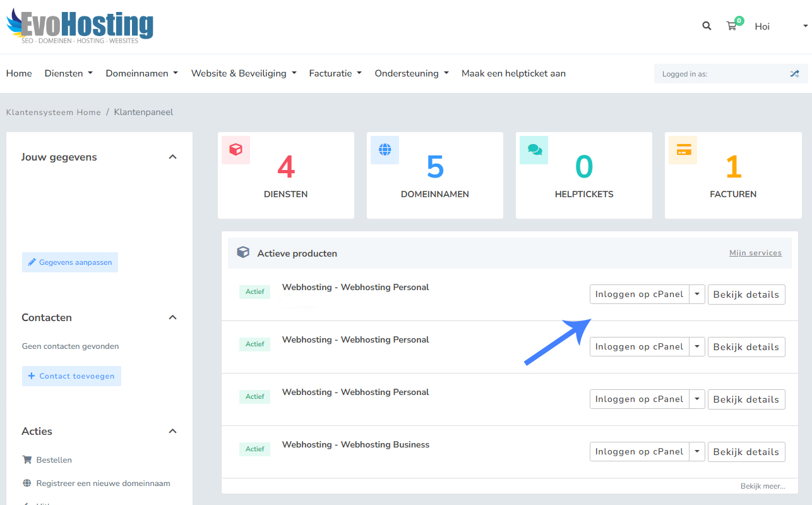Click the orange Facturen card icon
The width and height of the screenshot is (812, 505).
pos(683,150)
